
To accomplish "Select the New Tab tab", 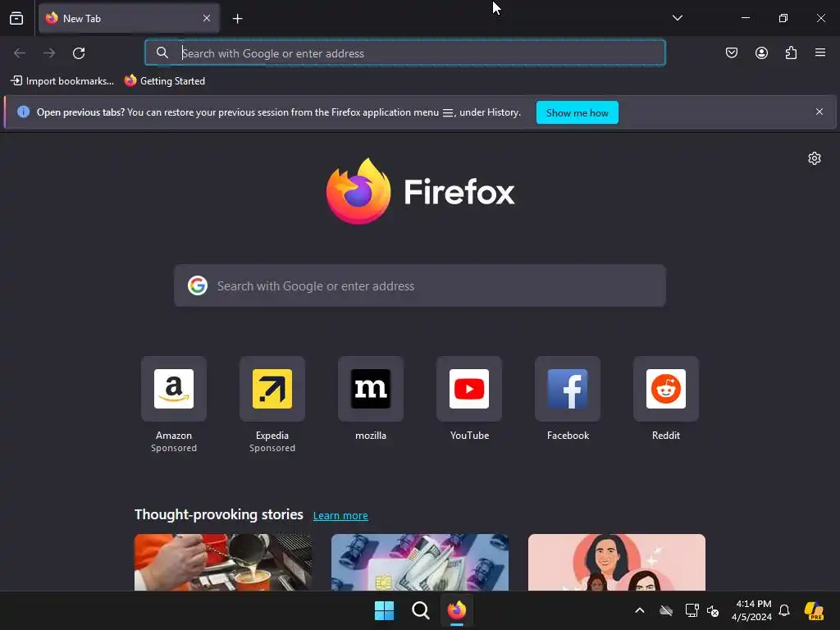I will (x=129, y=18).
